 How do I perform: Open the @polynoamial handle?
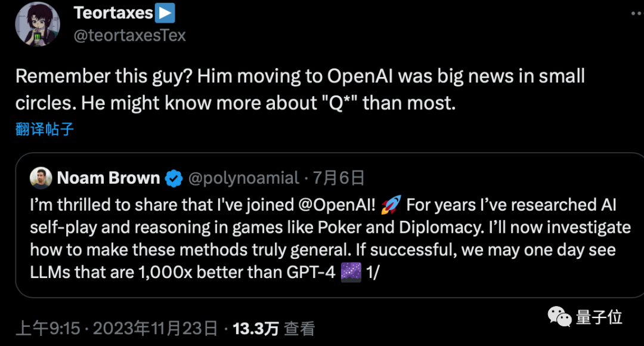pos(243,178)
